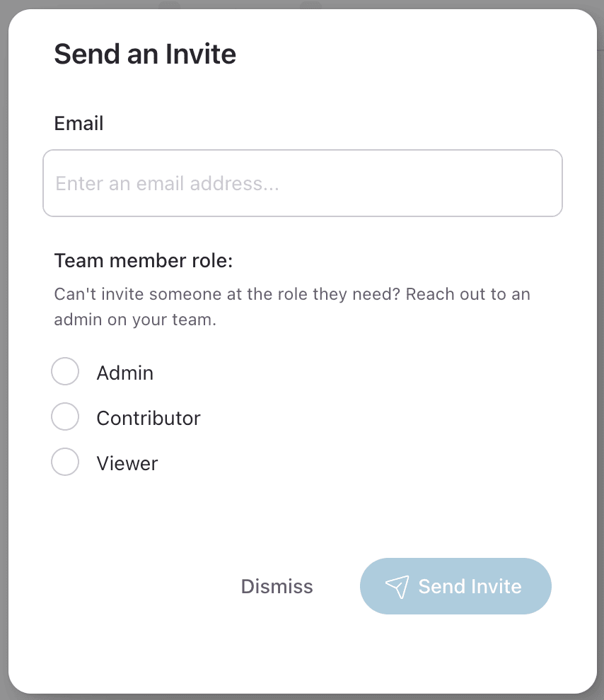Click the Admin role label text
The height and width of the screenshot is (700, 604).
coord(125,373)
